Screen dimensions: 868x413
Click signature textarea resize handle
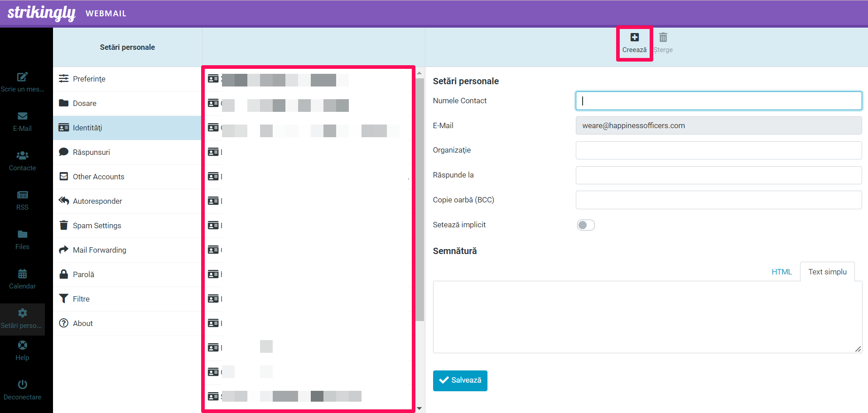(x=858, y=349)
